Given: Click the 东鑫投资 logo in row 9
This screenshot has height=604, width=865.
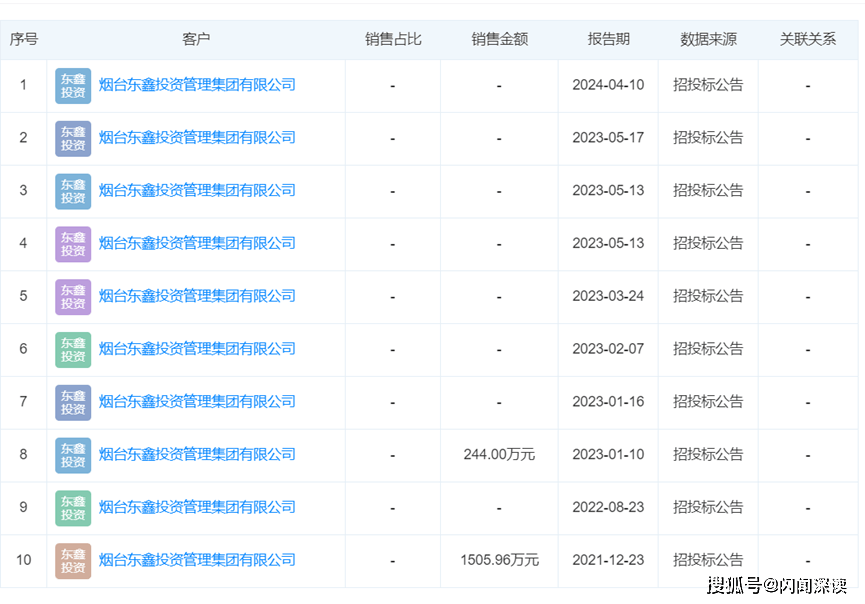Looking at the screenshot, I should (x=73, y=508).
